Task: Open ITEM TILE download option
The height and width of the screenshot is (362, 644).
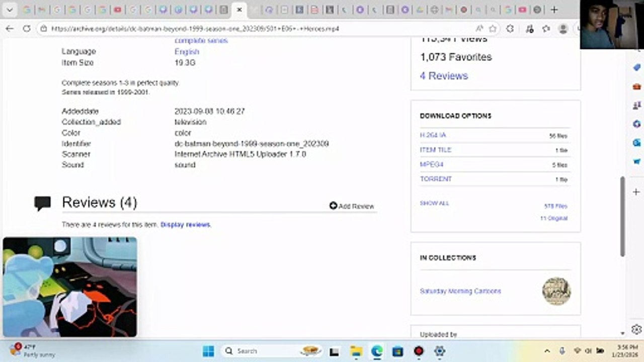Action: pyautogui.click(x=436, y=150)
